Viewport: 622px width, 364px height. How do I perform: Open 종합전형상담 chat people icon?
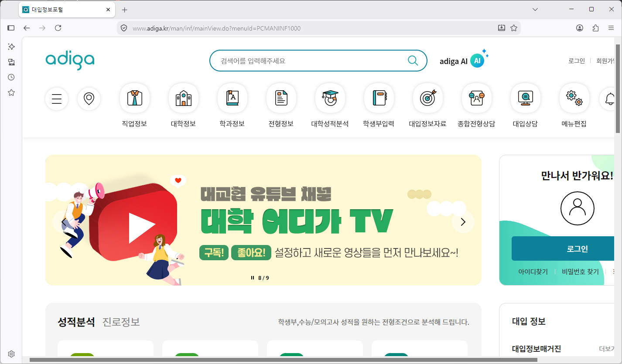[x=477, y=98]
